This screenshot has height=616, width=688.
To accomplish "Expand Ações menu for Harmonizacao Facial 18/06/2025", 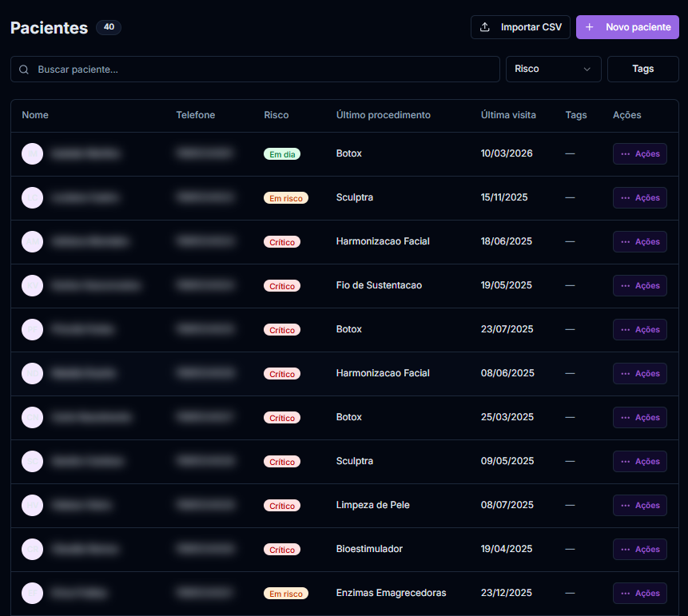I will (639, 241).
